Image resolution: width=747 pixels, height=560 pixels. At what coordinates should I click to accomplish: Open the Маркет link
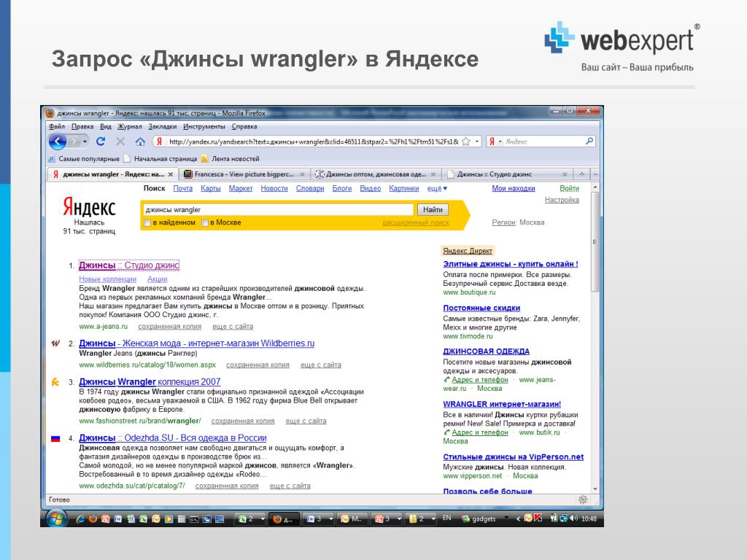point(241,189)
